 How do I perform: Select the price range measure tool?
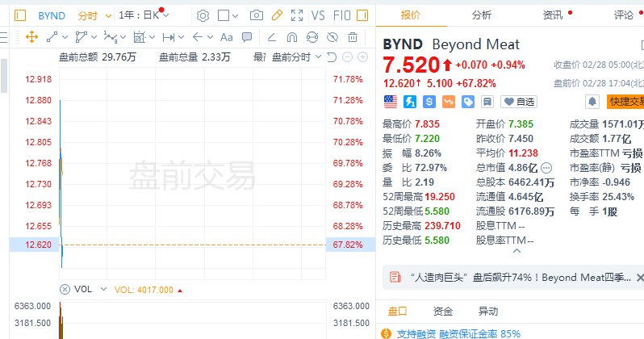pos(169,37)
